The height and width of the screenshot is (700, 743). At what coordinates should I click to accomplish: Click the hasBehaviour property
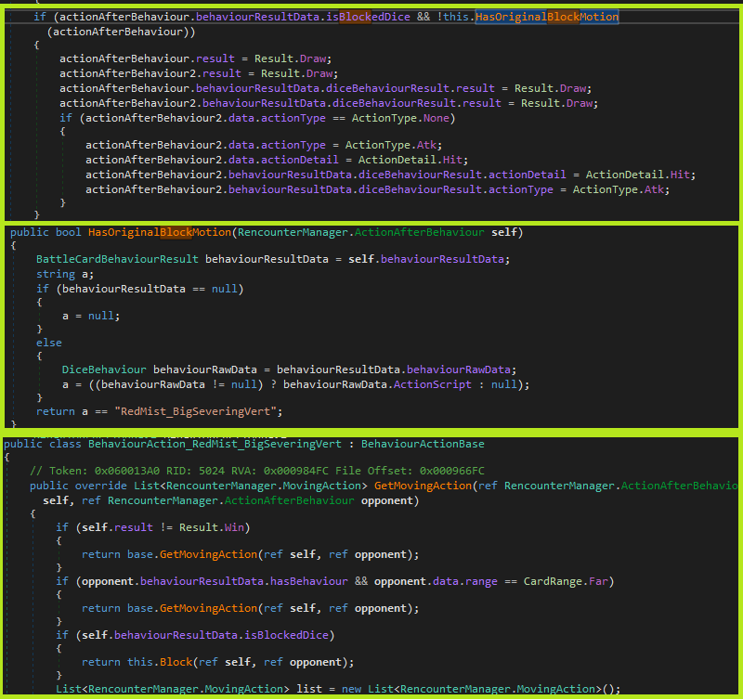(309, 581)
